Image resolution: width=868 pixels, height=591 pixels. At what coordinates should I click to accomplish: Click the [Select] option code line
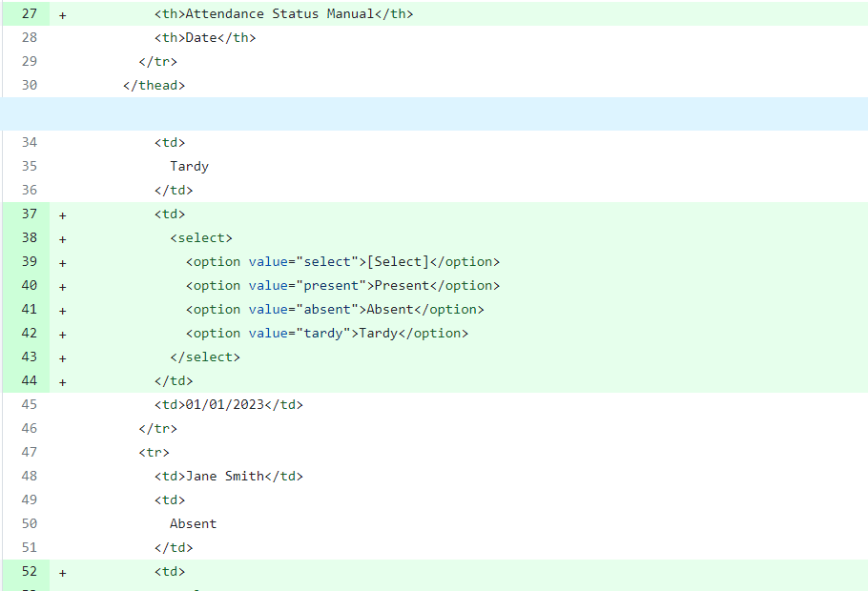pyautogui.click(x=342, y=262)
